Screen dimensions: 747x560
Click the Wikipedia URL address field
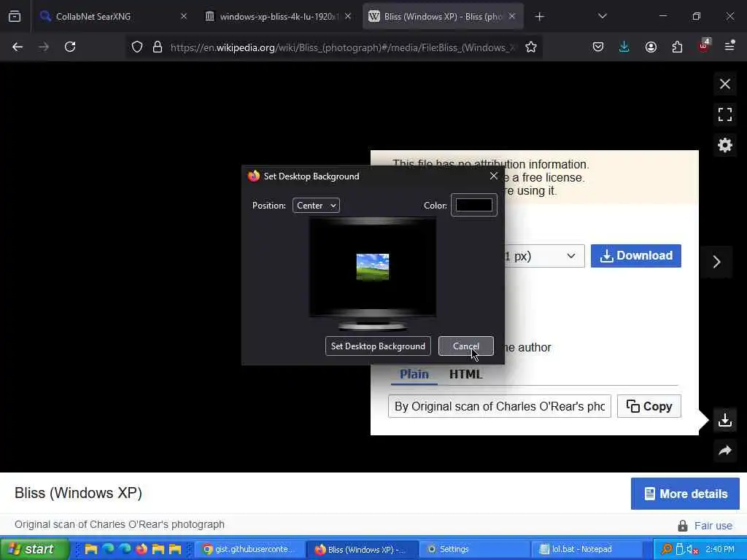click(x=343, y=47)
